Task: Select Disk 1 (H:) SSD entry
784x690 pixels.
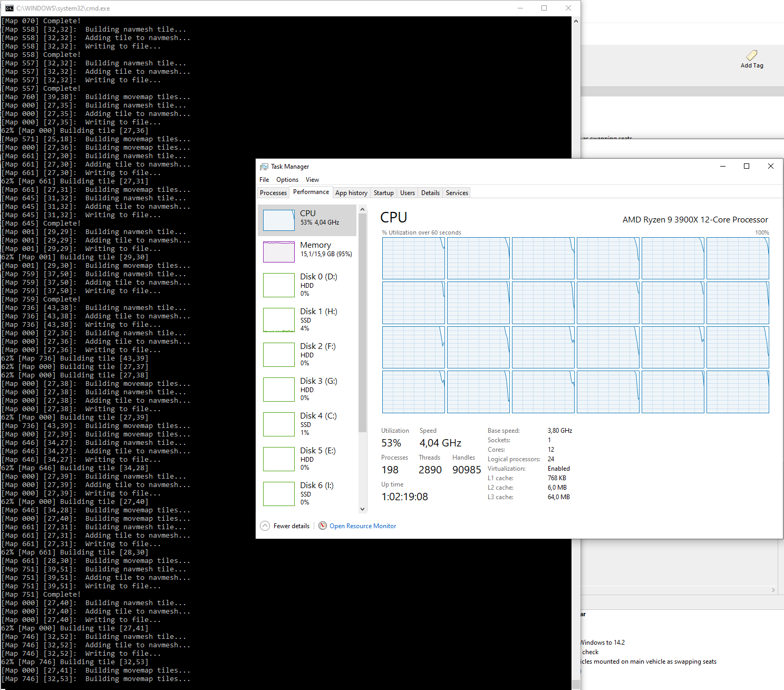Action: point(307,319)
